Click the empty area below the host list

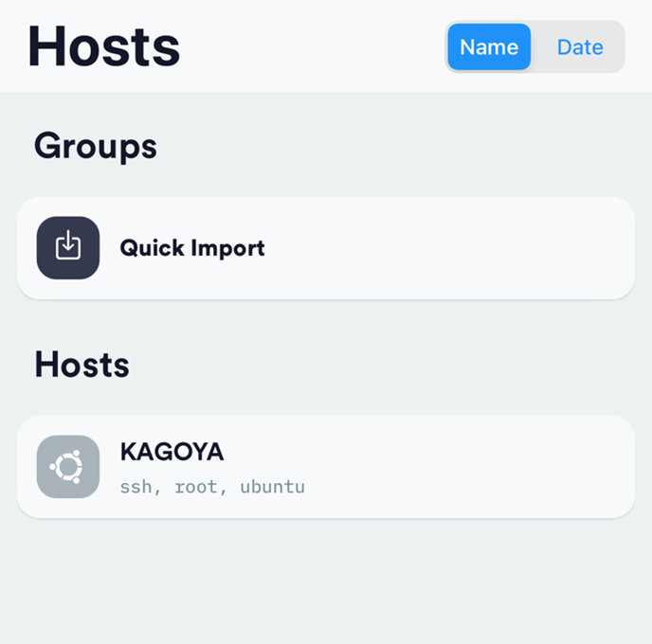click(x=326, y=582)
